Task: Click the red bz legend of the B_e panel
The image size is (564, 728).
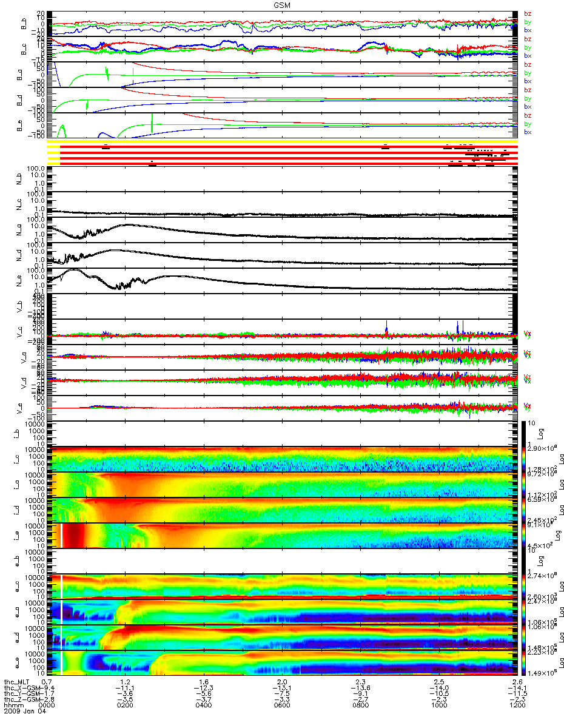Action: 528,115
